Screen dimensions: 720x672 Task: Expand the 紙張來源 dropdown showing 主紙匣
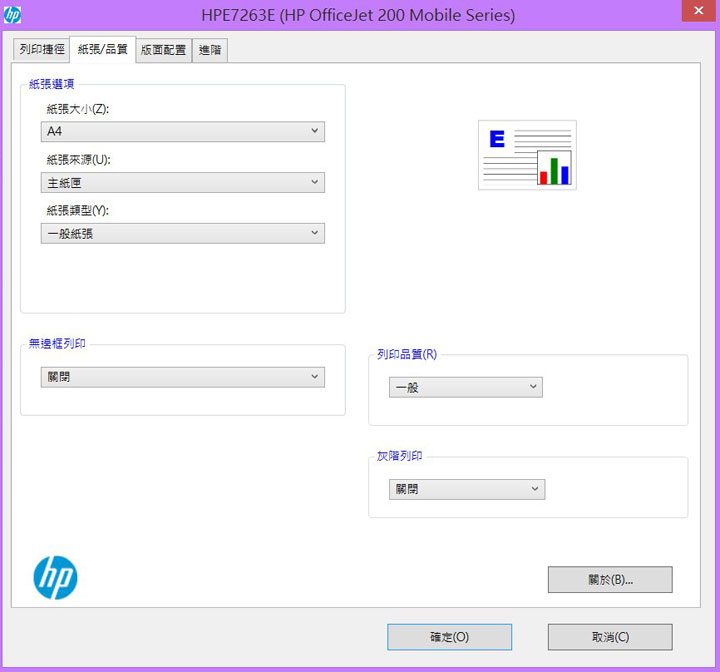(183, 182)
